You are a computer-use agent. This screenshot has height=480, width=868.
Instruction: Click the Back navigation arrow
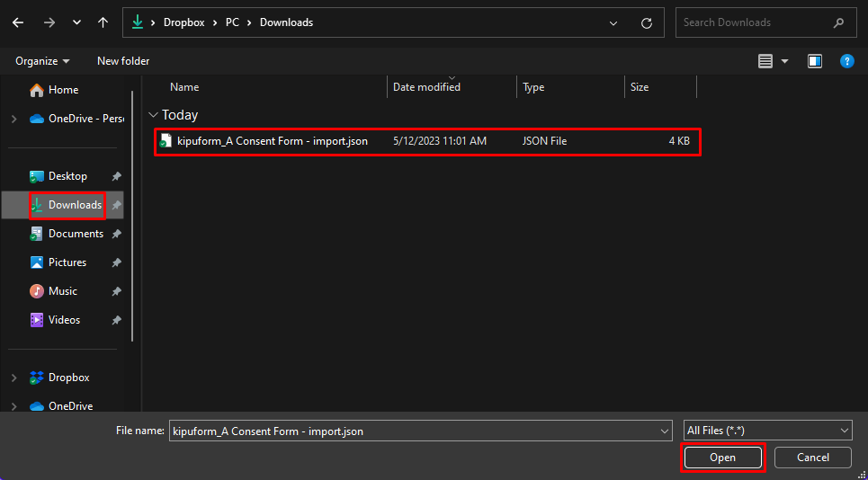(18, 22)
